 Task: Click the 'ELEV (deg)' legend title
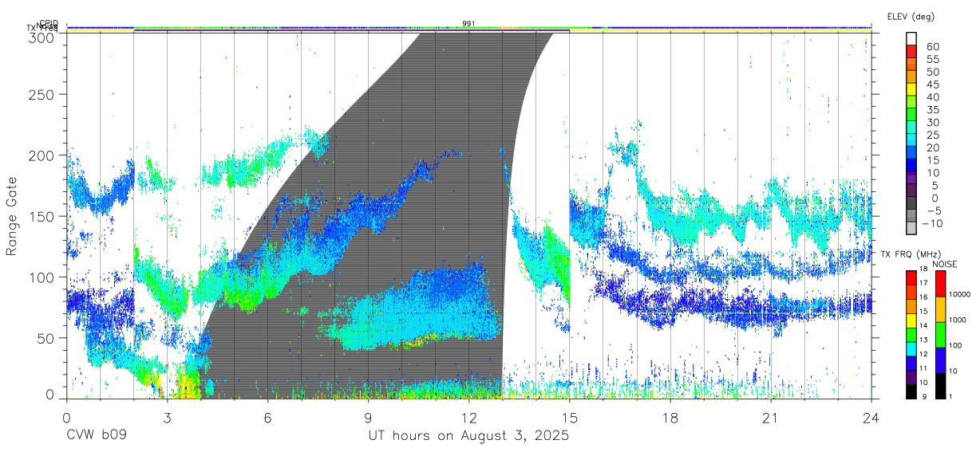[911, 16]
